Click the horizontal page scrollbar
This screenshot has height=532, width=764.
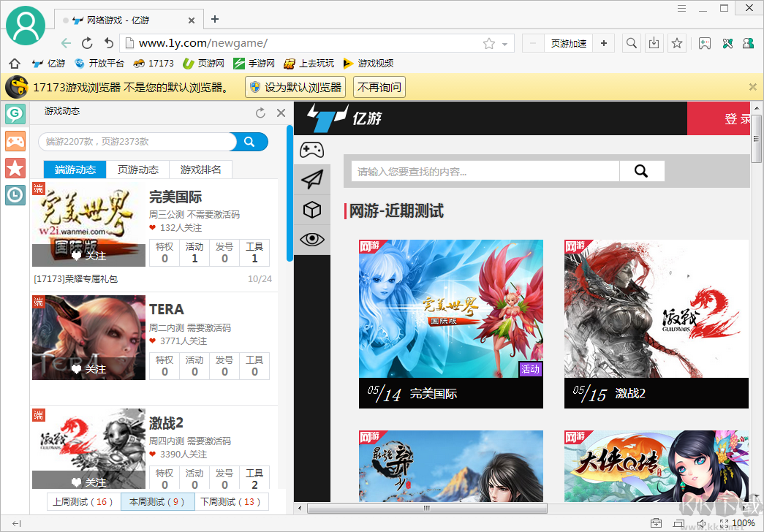[x=427, y=508]
